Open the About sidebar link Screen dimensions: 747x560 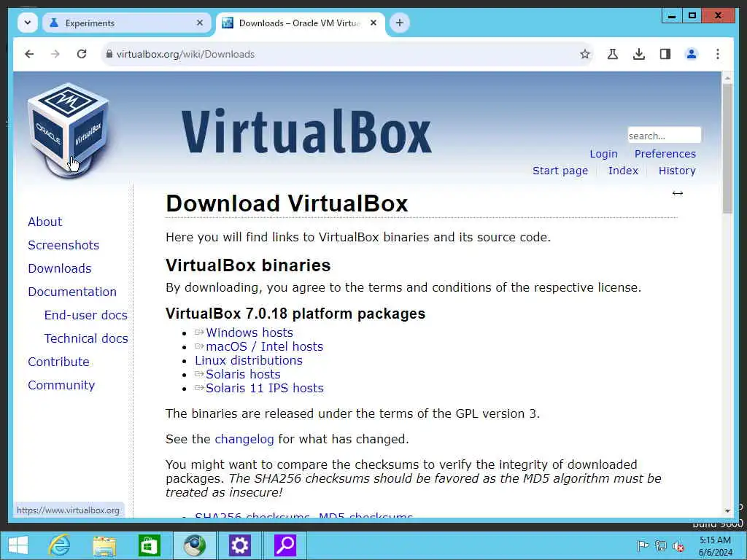click(x=44, y=222)
